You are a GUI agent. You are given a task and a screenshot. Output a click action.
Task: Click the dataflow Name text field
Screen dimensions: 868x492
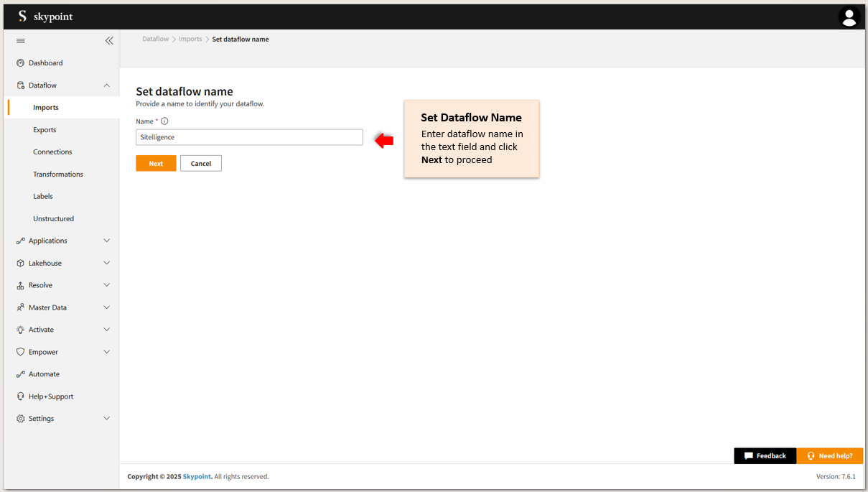tap(249, 137)
